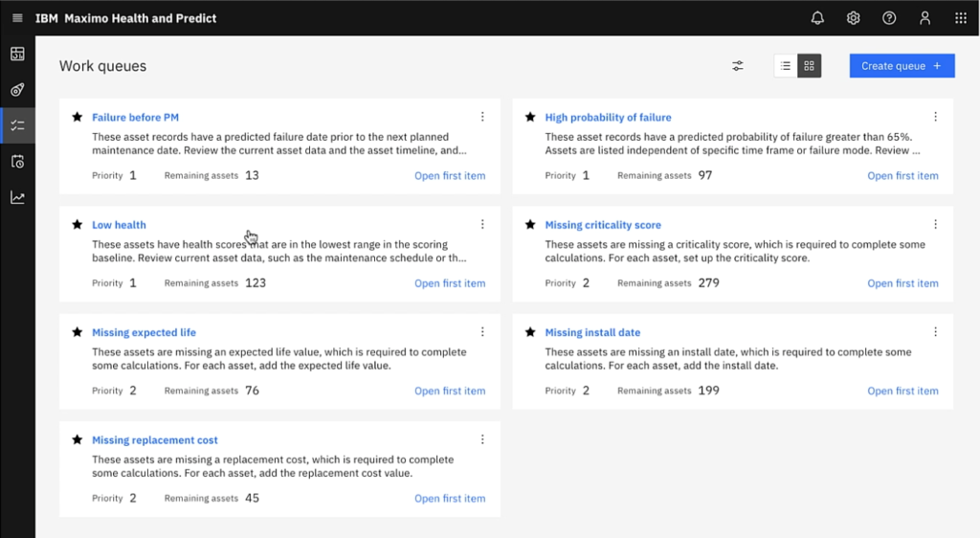Screen dimensions: 980x538
Task: Select the scheduling icon in sidebar
Action: 17,162
